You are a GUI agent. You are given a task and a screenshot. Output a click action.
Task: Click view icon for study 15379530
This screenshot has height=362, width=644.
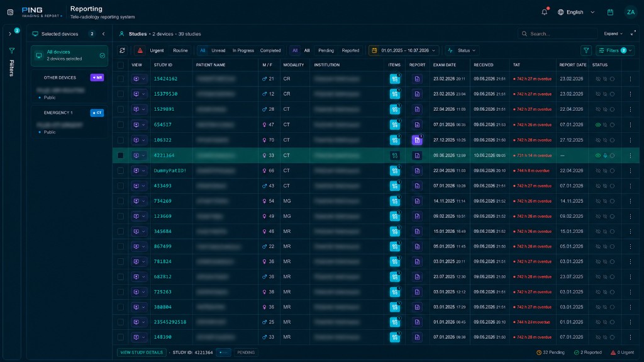point(136,94)
